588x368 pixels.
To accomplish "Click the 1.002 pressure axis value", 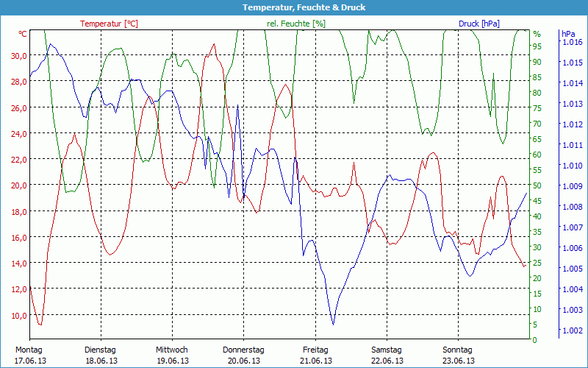I will click(x=573, y=330).
